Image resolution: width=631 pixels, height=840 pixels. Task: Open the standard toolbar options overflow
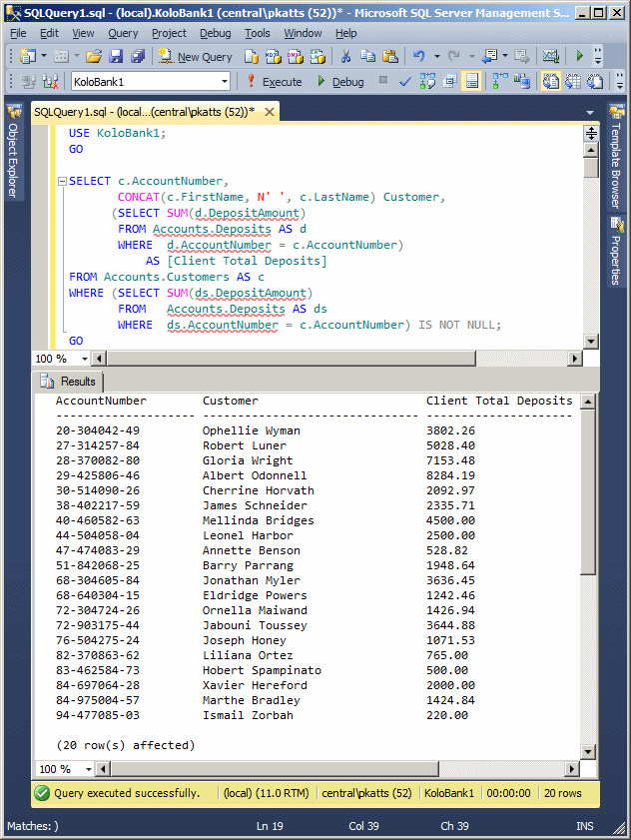598,56
